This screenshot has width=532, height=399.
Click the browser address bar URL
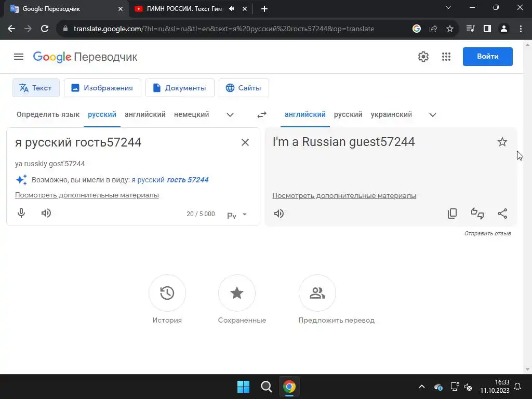pyautogui.click(x=224, y=29)
